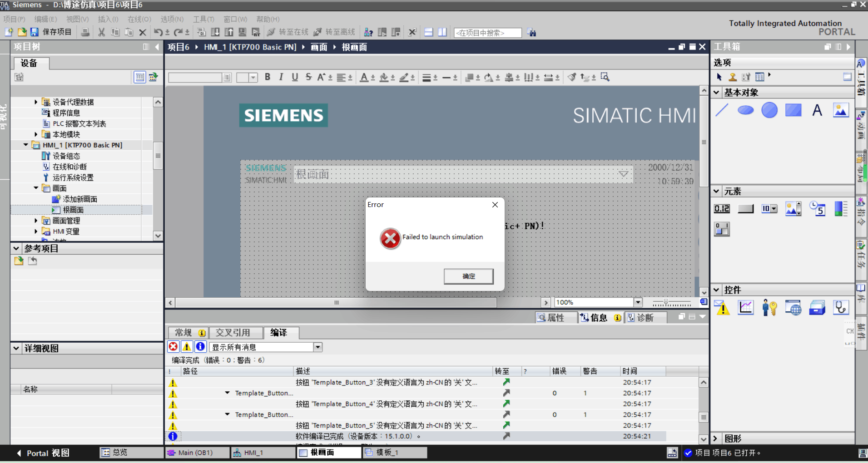Click the project search field
Screen dimensions: 868x463
click(x=487, y=33)
